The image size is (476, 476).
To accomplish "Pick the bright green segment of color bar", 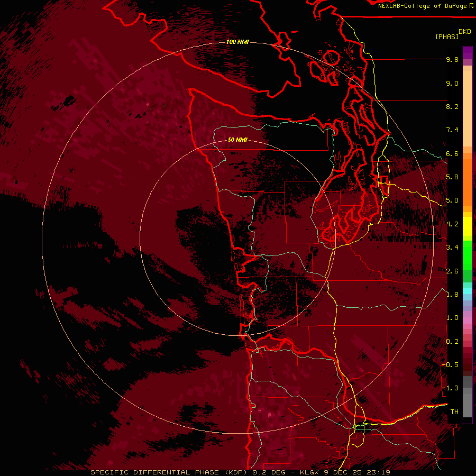I will (x=467, y=255).
